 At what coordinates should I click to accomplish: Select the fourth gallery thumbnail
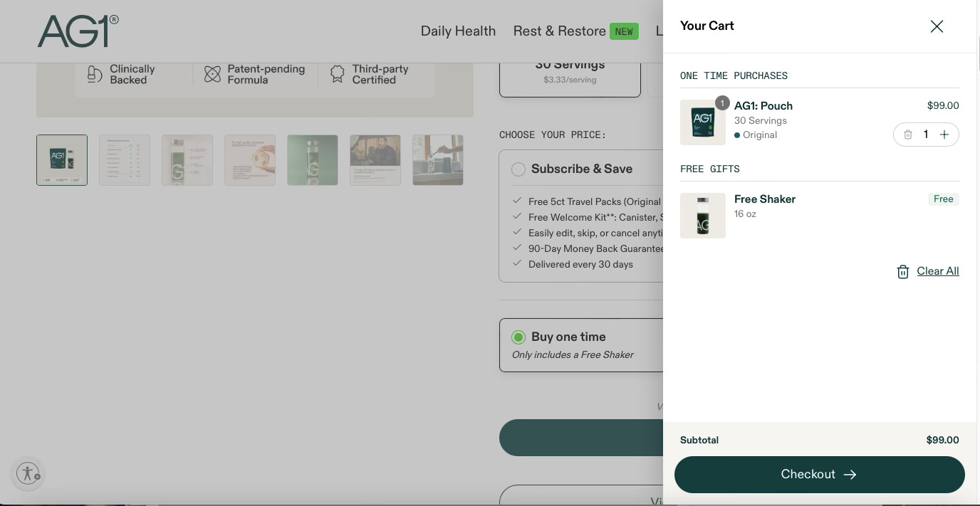250,160
